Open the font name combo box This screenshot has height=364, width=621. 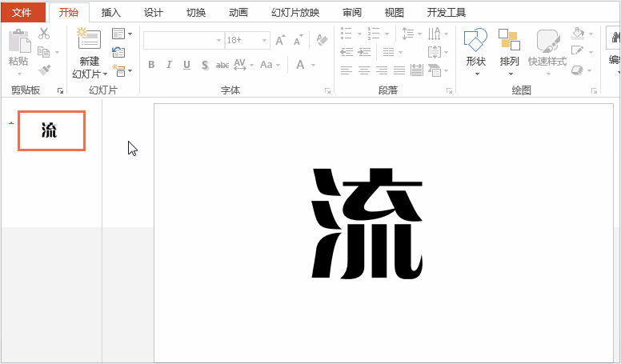184,40
